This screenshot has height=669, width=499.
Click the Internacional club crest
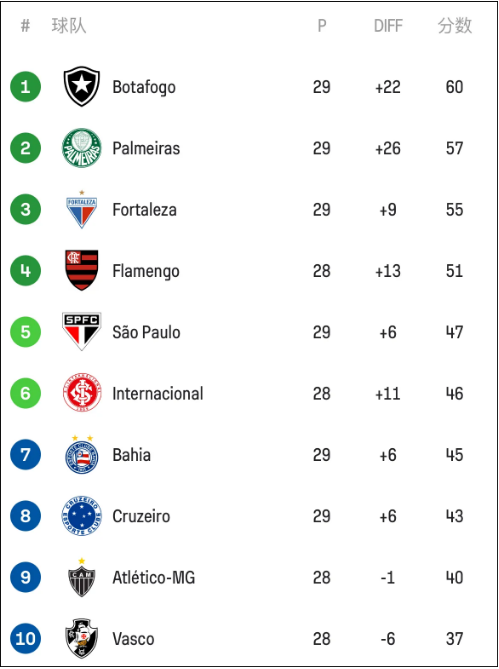(x=82, y=393)
